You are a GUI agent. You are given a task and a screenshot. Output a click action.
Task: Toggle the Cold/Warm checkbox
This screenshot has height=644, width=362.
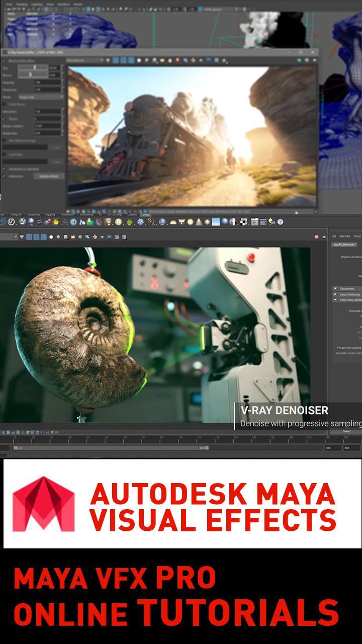click(4, 104)
